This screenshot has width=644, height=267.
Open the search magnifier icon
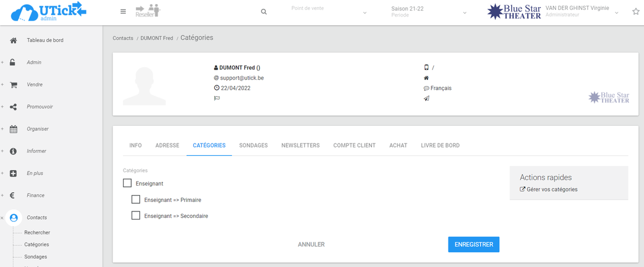click(x=264, y=12)
